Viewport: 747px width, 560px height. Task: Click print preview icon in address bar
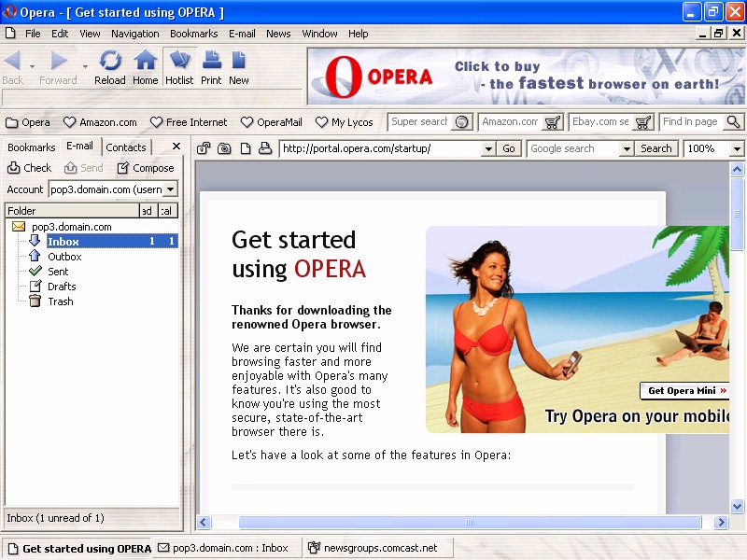click(265, 149)
